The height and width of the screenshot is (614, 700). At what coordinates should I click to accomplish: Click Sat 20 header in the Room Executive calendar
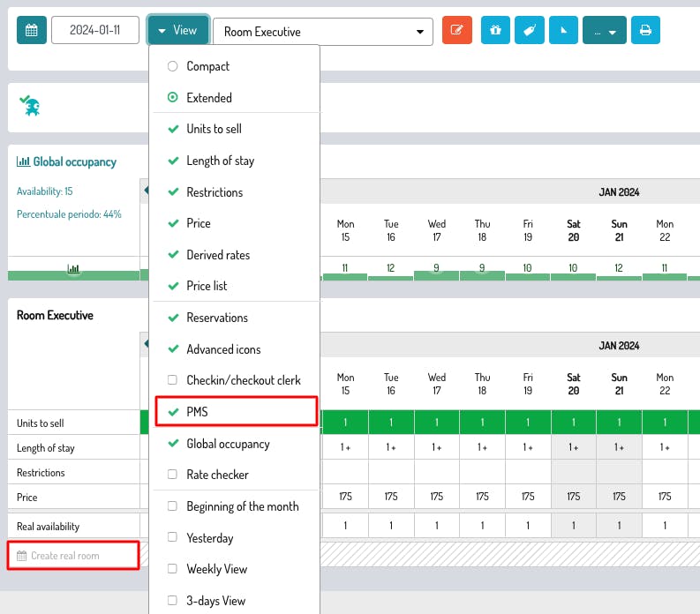point(573,384)
